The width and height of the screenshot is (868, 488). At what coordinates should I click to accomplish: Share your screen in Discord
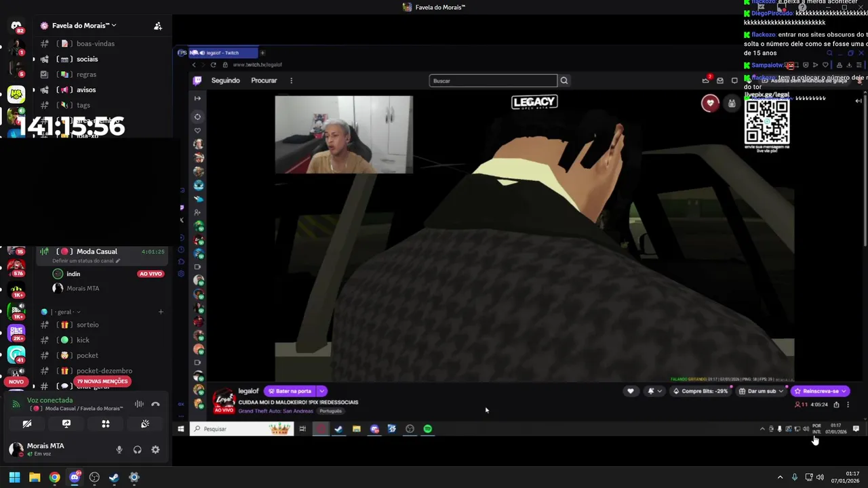pos(66,424)
